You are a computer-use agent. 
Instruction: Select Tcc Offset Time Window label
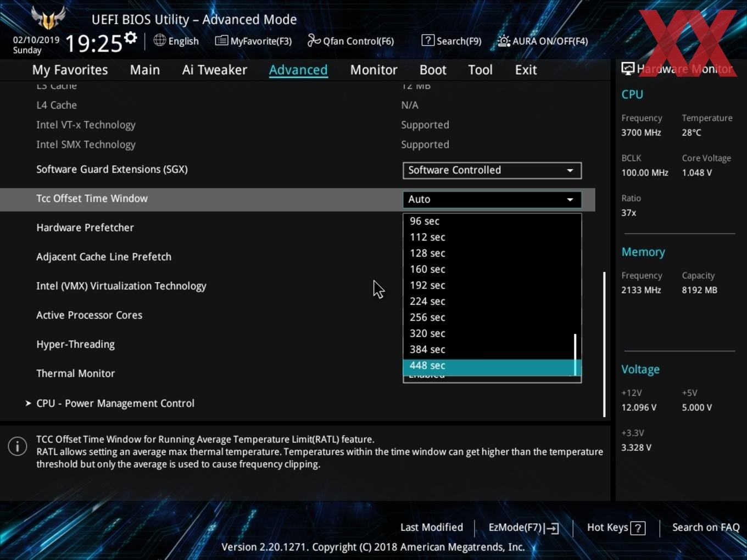click(x=92, y=198)
